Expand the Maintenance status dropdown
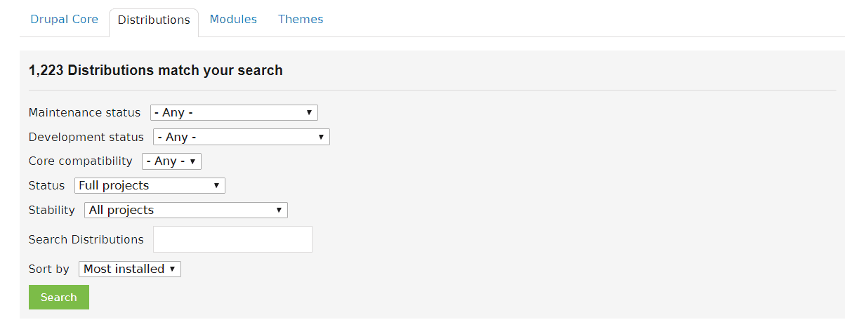Screen dimensions: 868x327 pos(234,112)
